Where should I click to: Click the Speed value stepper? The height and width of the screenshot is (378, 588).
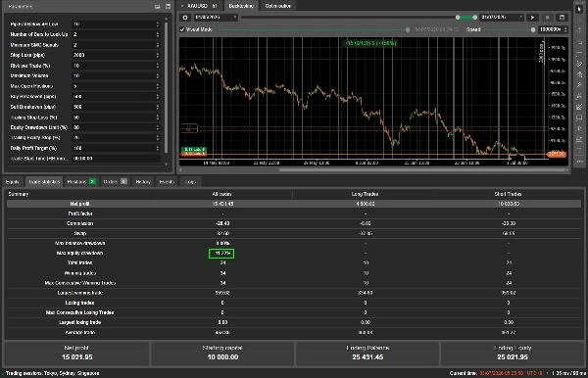565,29
